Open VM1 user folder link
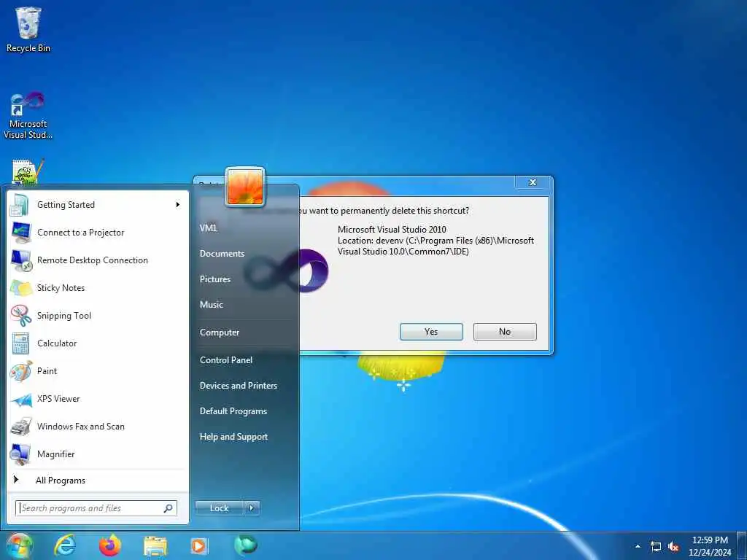The height and width of the screenshot is (560, 747). coord(208,228)
